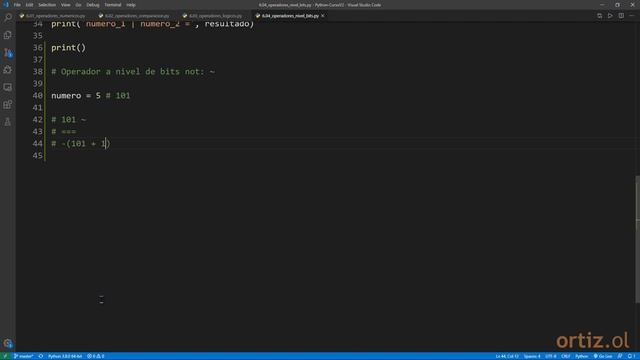This screenshot has height=360, width=640.
Task: Switch to the 6.02 operadores comparacion tab
Action: 136,16
